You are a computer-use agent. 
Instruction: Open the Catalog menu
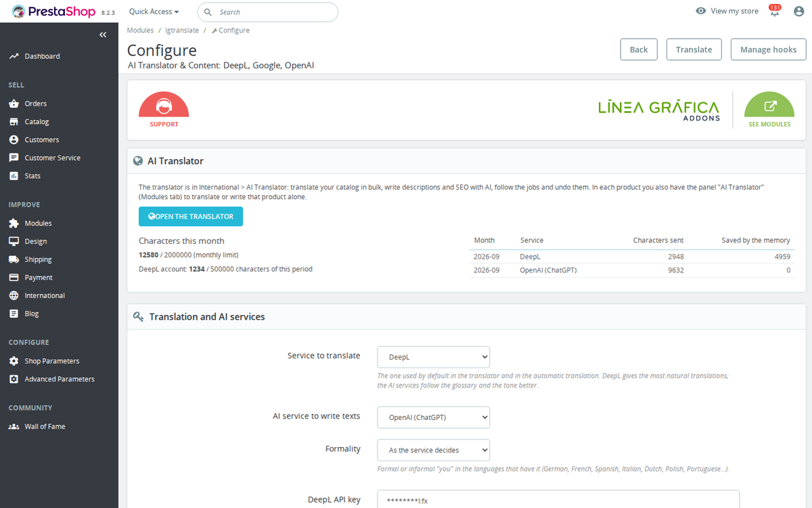(x=37, y=122)
